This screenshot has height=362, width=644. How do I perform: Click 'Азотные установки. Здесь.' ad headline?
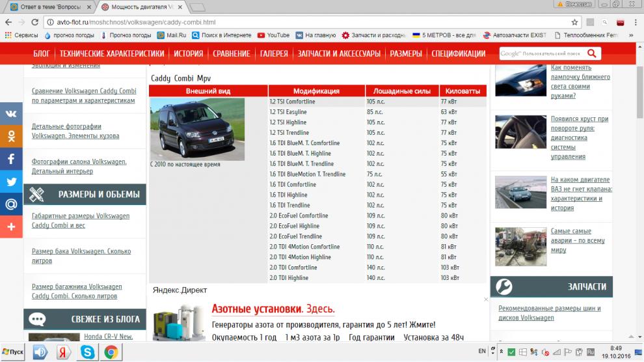[x=273, y=309]
